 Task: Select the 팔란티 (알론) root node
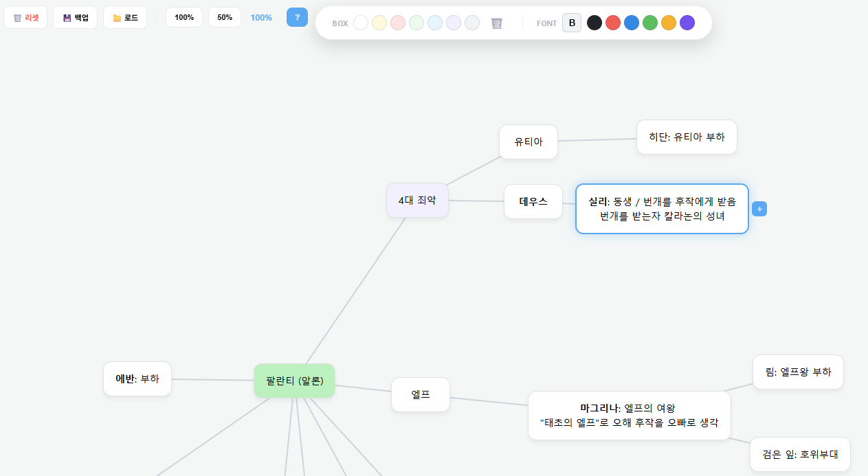[294, 380]
